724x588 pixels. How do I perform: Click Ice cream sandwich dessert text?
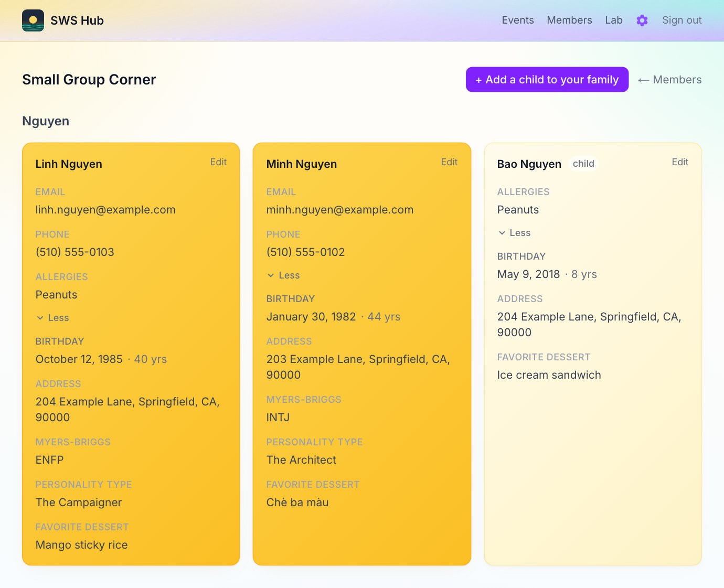(549, 375)
